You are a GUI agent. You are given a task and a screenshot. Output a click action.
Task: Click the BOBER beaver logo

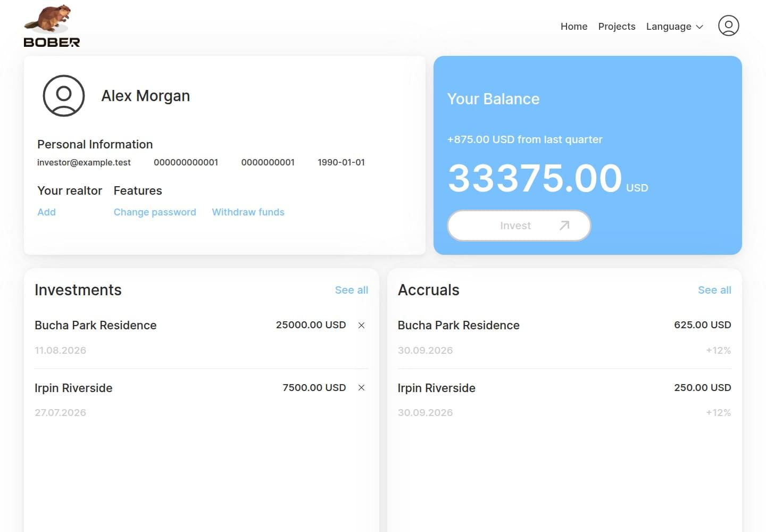52,26
